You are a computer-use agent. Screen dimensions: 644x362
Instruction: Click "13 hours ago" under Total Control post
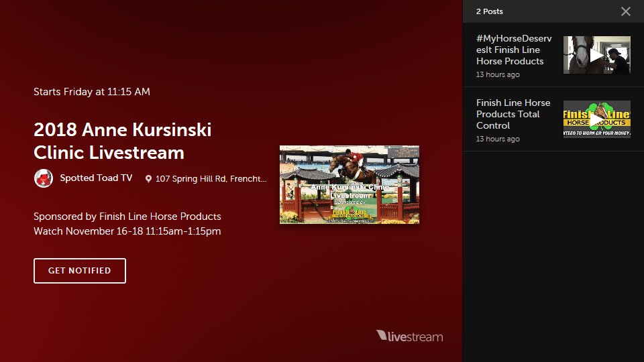pyautogui.click(x=498, y=139)
